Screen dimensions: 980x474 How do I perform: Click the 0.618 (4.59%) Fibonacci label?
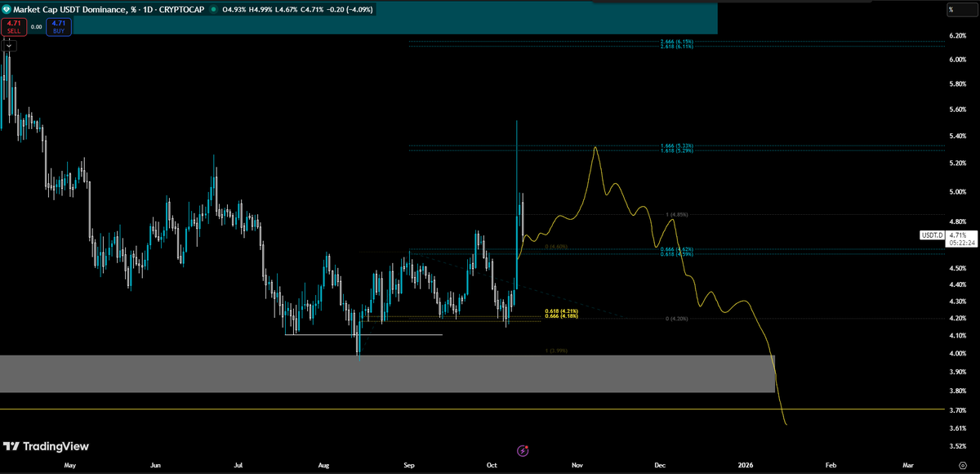pyautogui.click(x=677, y=254)
